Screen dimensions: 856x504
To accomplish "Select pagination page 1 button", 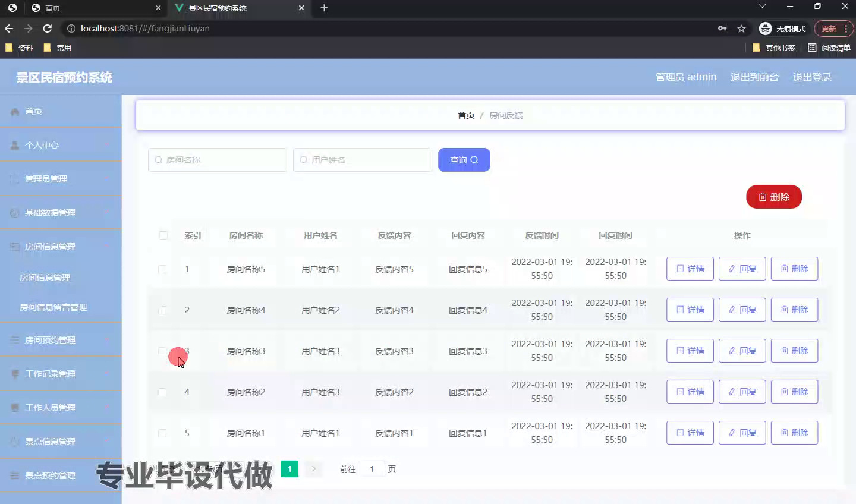I will point(289,469).
